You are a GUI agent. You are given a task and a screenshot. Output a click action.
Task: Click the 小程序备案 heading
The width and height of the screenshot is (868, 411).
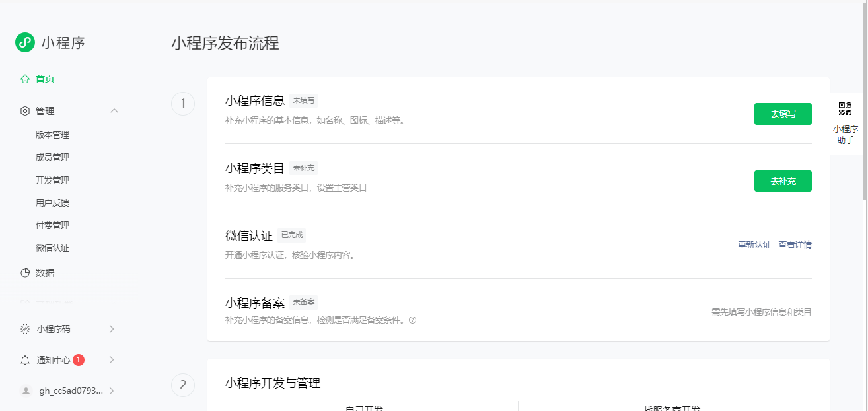coord(255,303)
